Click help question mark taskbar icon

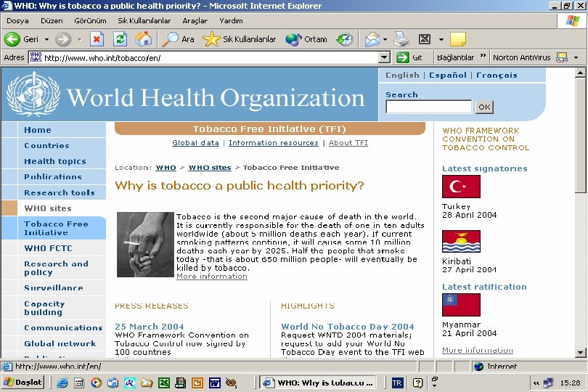(417, 383)
